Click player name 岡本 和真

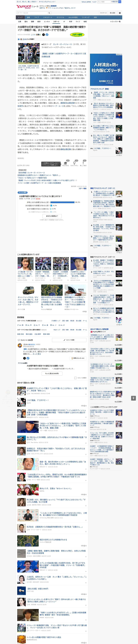click(x=46, y=334)
